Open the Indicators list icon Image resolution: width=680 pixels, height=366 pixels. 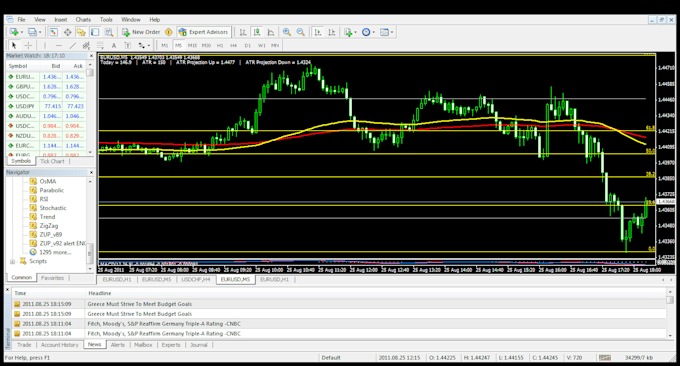coord(347,32)
